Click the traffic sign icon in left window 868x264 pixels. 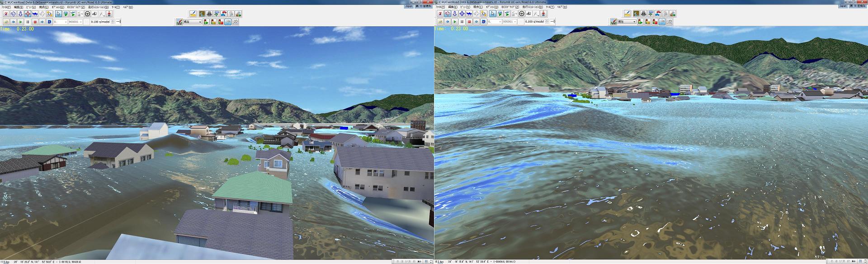click(217, 14)
